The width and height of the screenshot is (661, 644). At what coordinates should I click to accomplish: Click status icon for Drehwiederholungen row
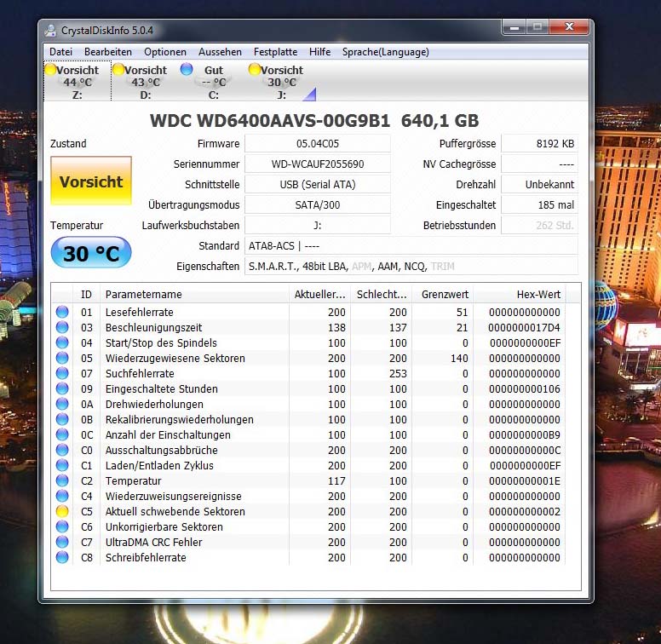(x=62, y=404)
